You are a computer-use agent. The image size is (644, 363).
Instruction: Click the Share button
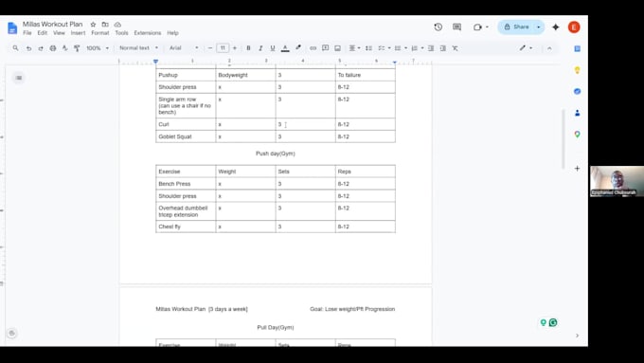coord(516,27)
